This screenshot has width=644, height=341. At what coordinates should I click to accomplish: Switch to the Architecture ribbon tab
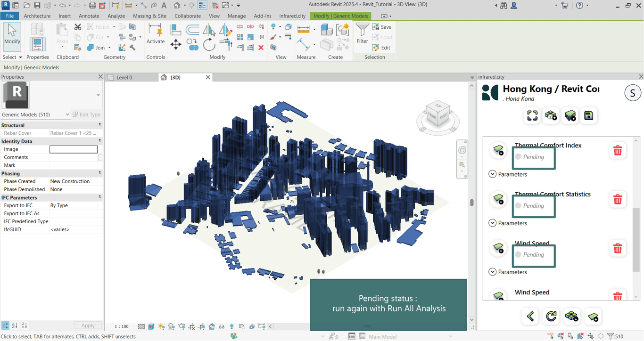pyautogui.click(x=37, y=16)
